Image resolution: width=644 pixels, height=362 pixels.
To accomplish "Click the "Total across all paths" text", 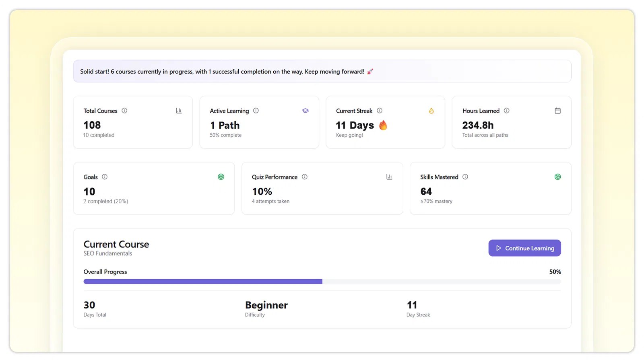I will click(x=485, y=135).
